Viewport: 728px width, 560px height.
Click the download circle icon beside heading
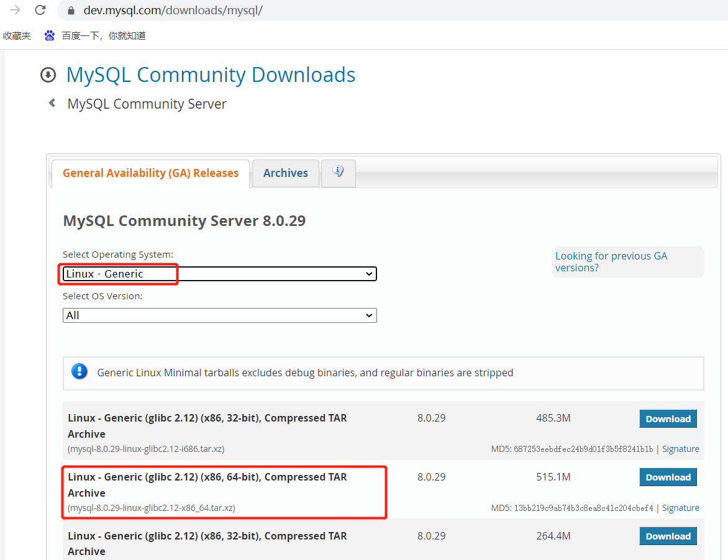tap(48, 75)
